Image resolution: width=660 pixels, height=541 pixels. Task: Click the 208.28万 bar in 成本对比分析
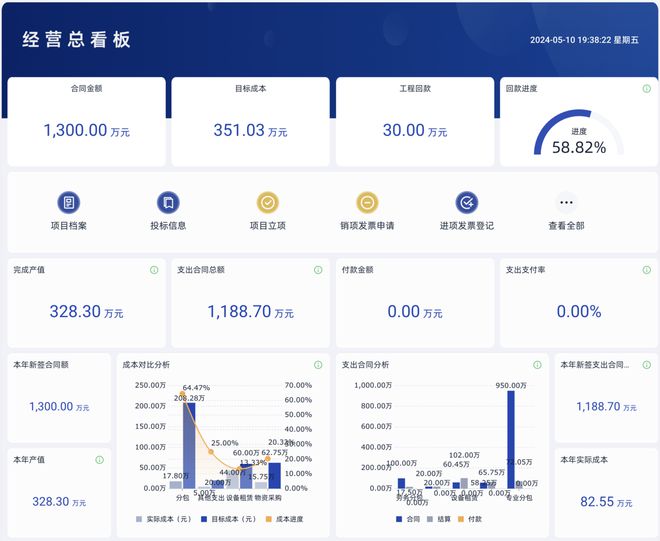(x=189, y=445)
